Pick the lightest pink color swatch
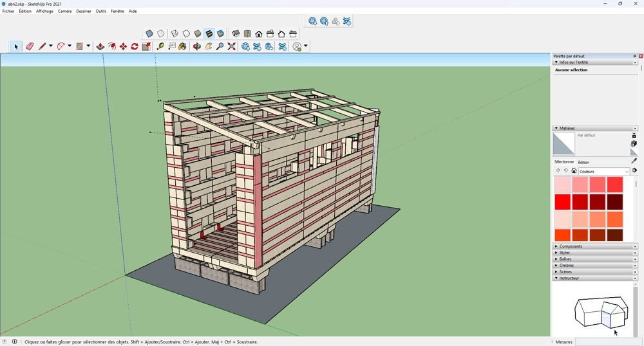Screen dimensions: 644x346 562,185
